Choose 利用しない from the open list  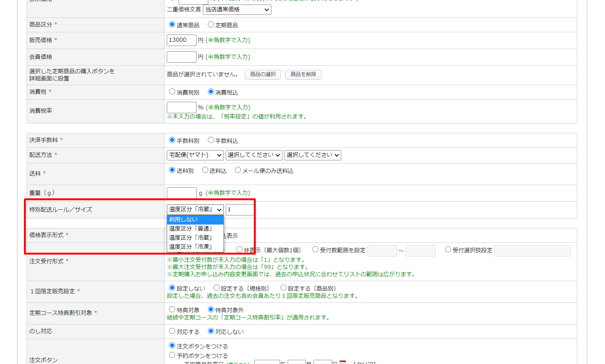pos(195,220)
